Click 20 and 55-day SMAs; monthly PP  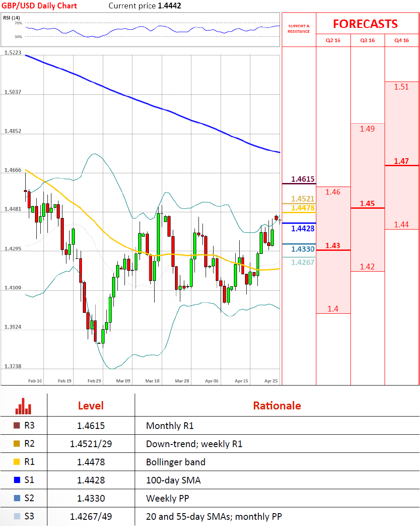tap(214, 516)
